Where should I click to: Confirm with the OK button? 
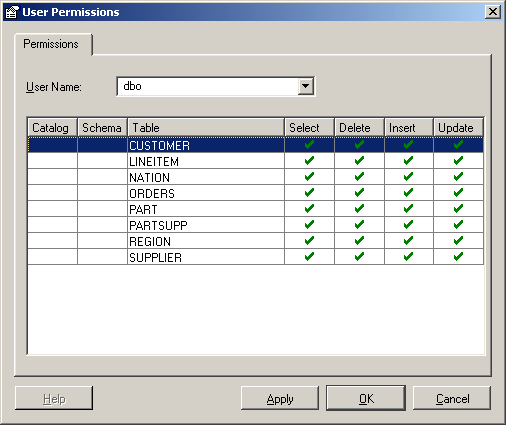[366, 398]
